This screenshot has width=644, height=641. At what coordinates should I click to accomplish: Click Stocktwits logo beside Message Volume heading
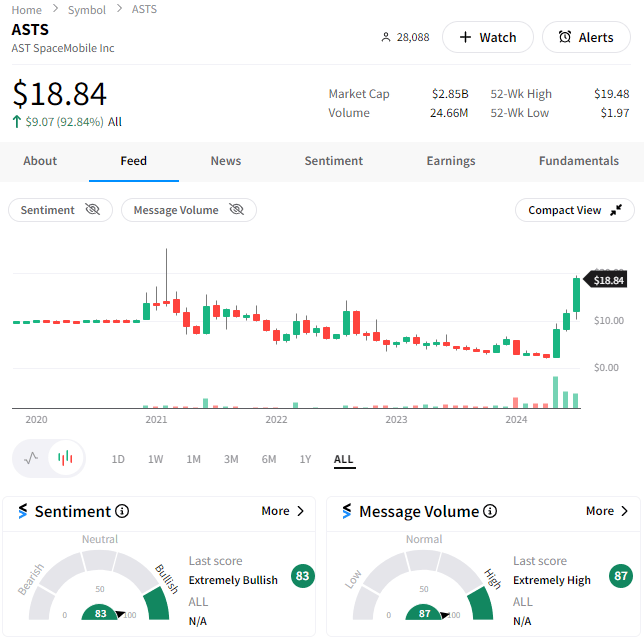[347, 511]
